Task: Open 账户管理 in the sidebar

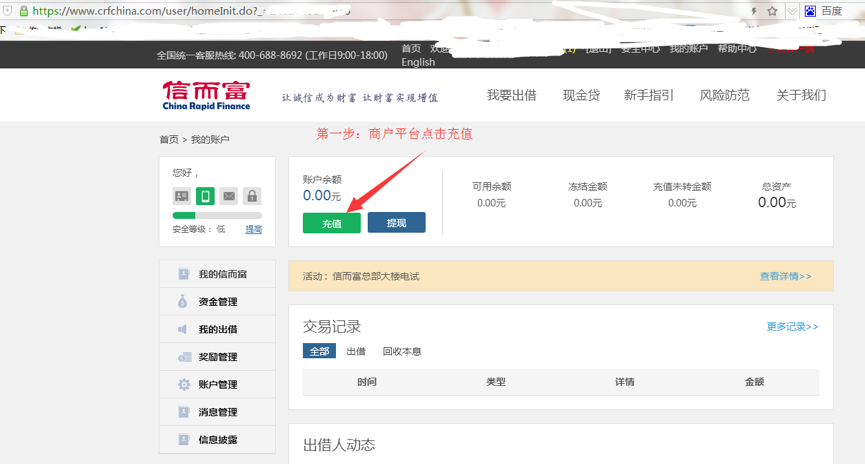Action: [x=217, y=385]
